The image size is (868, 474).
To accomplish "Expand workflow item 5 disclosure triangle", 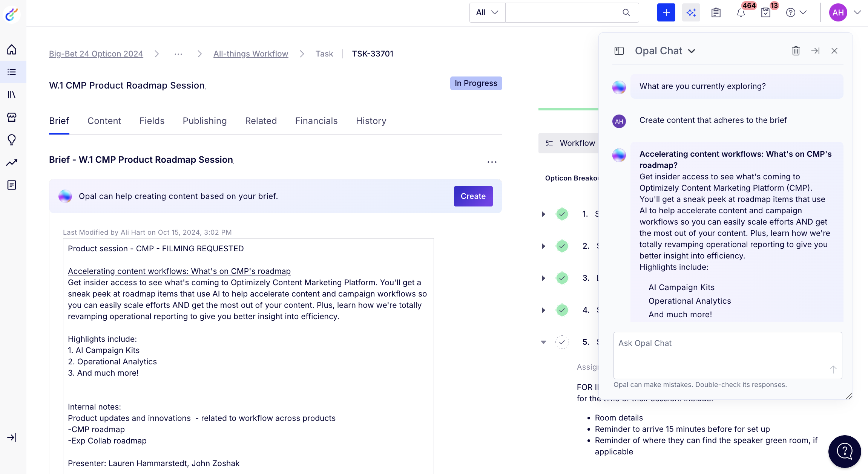I will (x=543, y=341).
